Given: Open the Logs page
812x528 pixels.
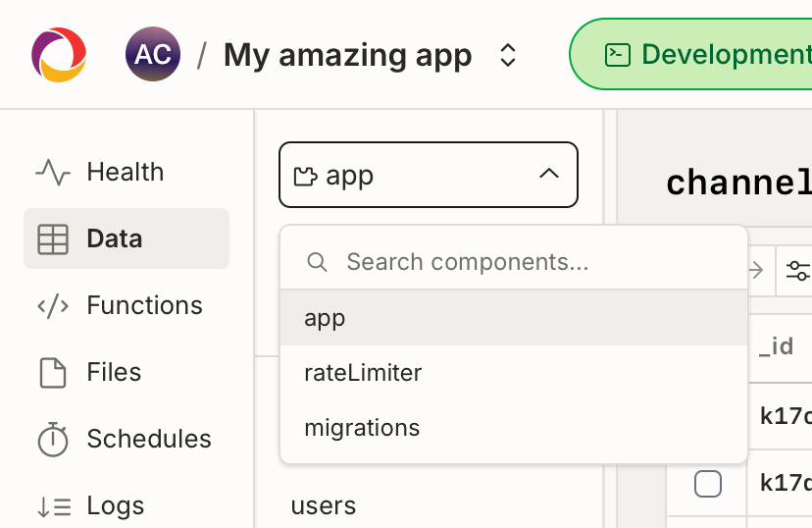Looking at the screenshot, I should [x=127, y=505].
